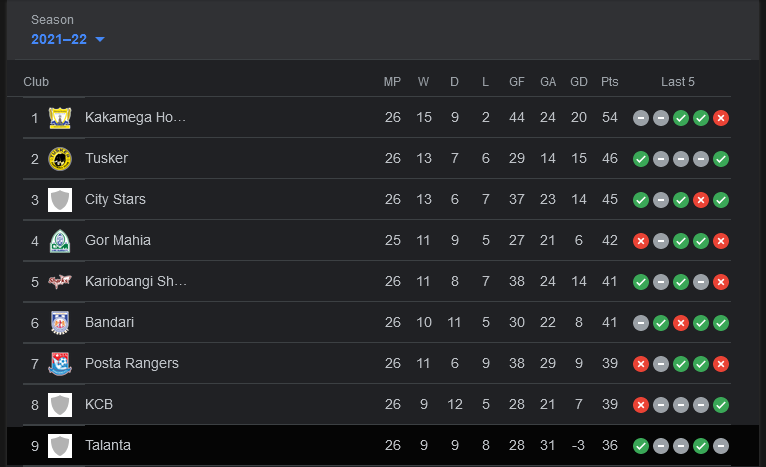Click the Kariobangi Sharks logo
The height and width of the screenshot is (467, 766).
60,282
